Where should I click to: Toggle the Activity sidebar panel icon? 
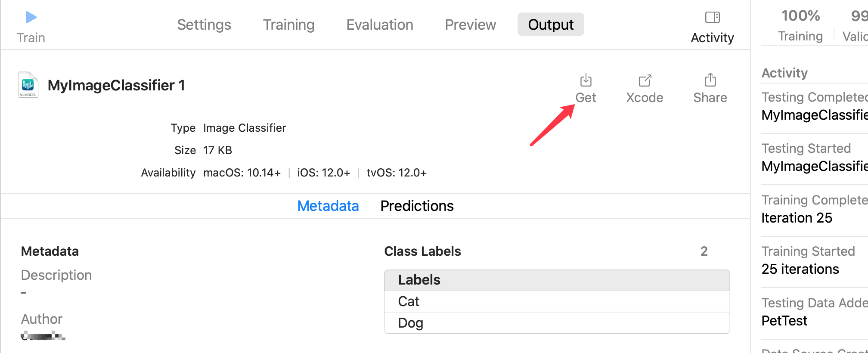pyautogui.click(x=712, y=17)
